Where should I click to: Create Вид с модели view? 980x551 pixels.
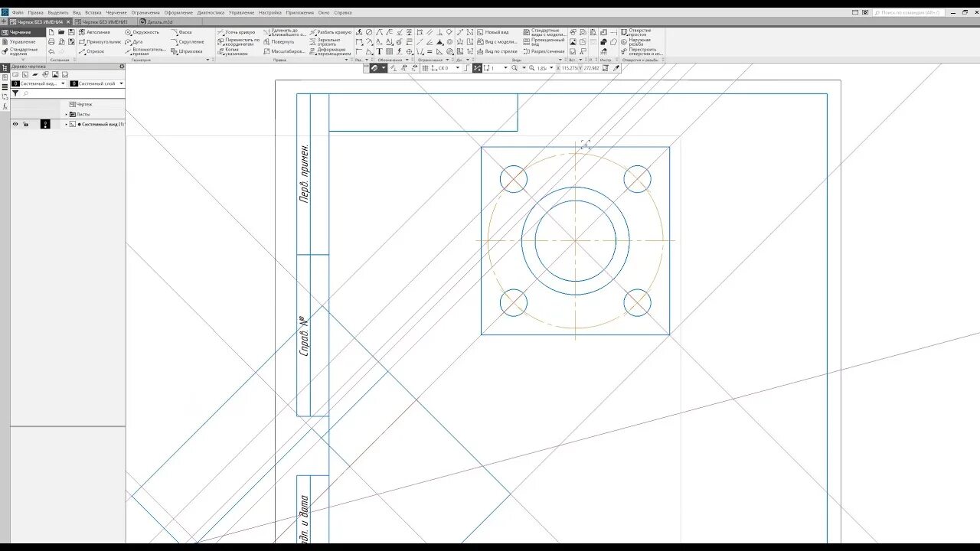coord(497,42)
